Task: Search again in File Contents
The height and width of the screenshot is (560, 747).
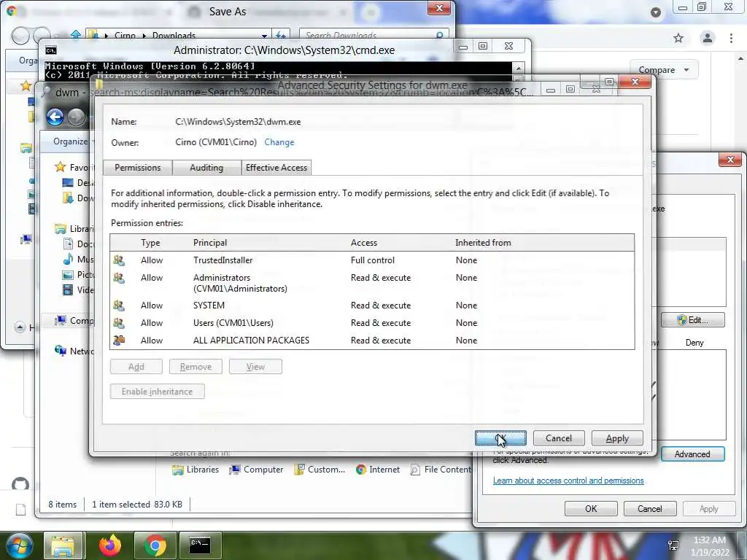Action: tap(441, 470)
